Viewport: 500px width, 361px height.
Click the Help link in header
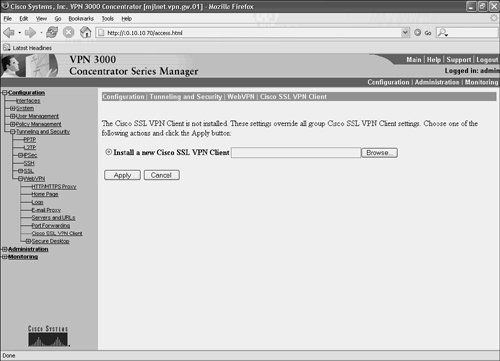[434, 60]
